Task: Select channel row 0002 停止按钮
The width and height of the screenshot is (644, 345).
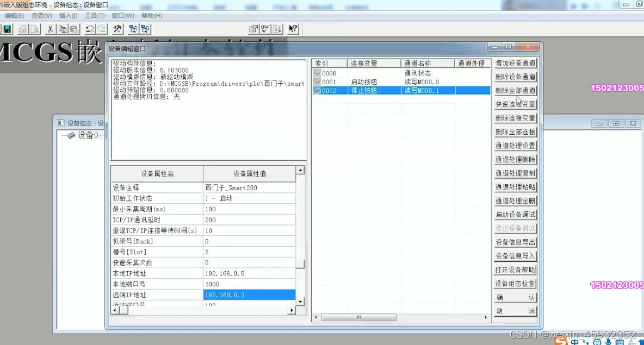Action: click(x=401, y=90)
